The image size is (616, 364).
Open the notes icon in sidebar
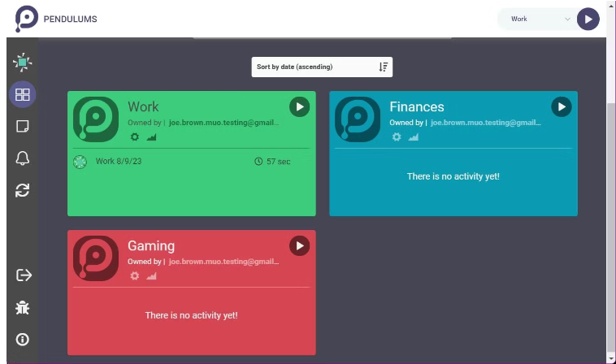click(23, 127)
